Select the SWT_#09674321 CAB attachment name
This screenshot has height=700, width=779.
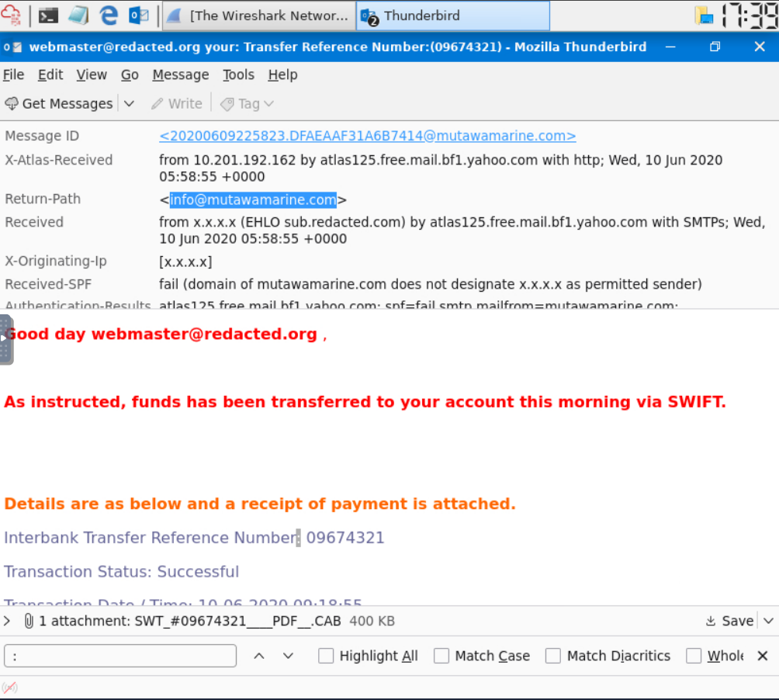coord(237,621)
